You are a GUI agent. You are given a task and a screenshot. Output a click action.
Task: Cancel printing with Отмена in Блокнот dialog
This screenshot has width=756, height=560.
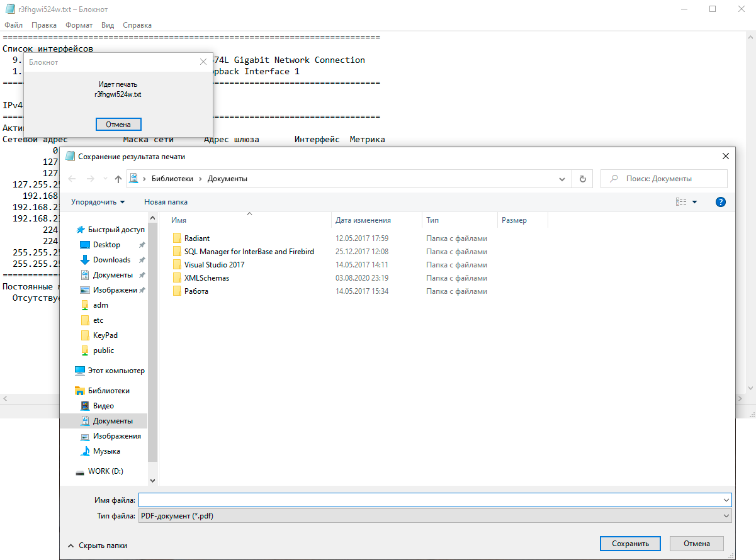tap(118, 124)
